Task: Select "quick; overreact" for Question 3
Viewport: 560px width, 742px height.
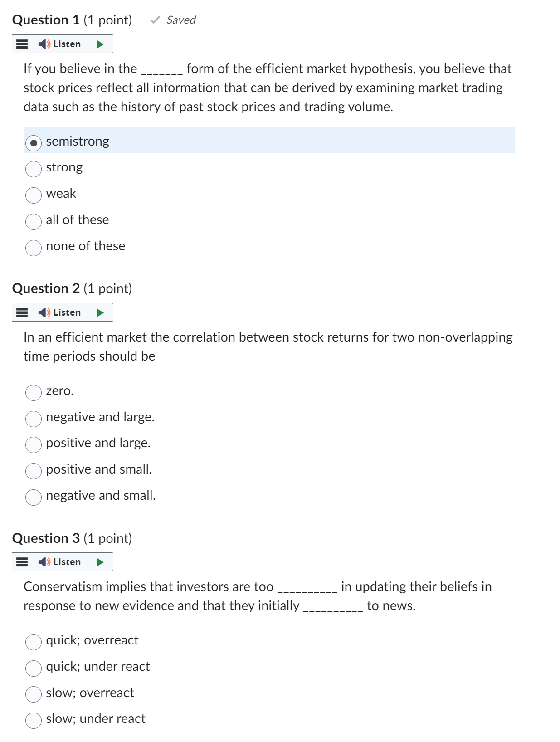Action: (33, 641)
